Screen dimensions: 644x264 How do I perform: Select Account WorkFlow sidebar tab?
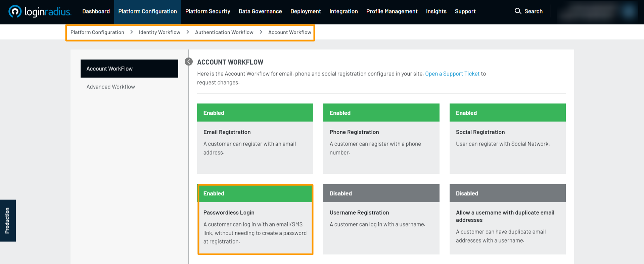coord(129,69)
